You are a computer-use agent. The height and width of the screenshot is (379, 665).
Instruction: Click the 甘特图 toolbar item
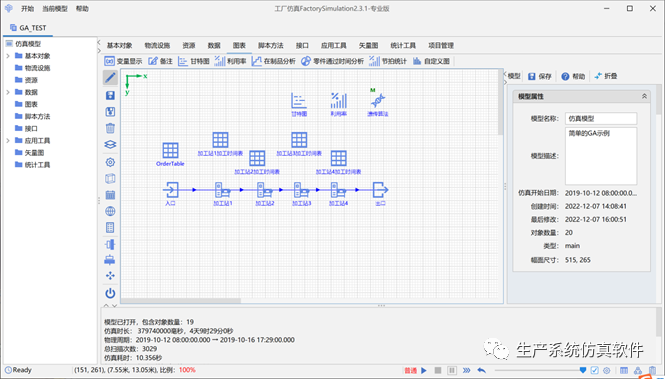click(194, 61)
